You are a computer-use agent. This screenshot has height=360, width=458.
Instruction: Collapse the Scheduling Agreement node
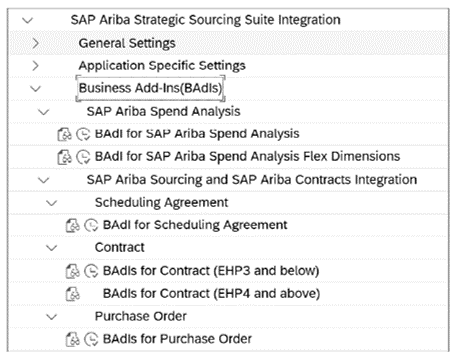52,203
